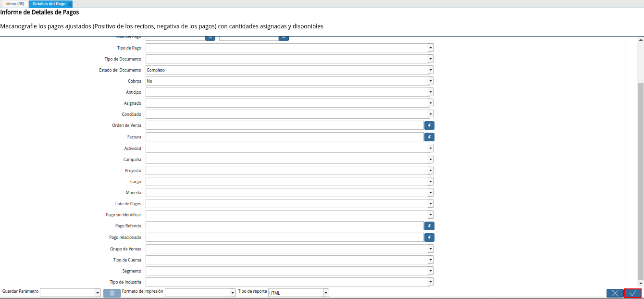The image size is (644, 299).
Task: Click Tipo de reporte HTML field
Action: click(296, 293)
